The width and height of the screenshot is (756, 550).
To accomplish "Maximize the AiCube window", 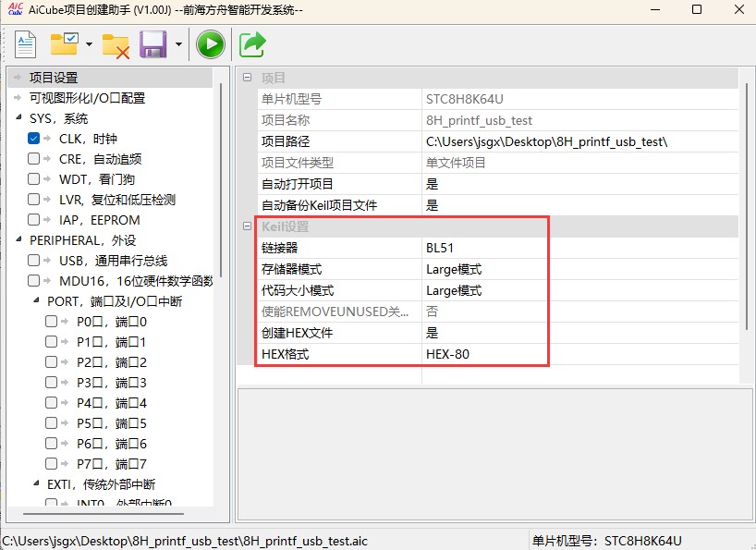I will pyautogui.click(x=697, y=9).
